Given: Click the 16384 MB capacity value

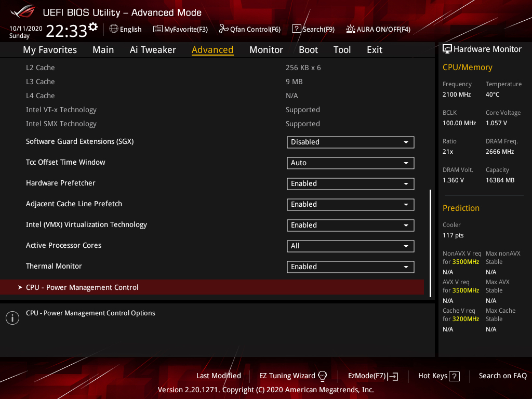Looking at the screenshot, I should click(500, 180).
